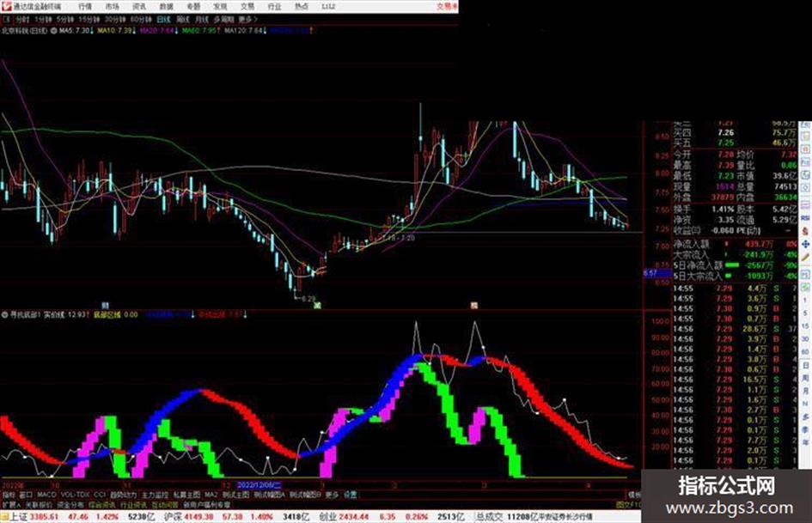Viewport: 812px width, 523px height.
Task: Select 日 period in right sidebar
Action: pos(805,366)
